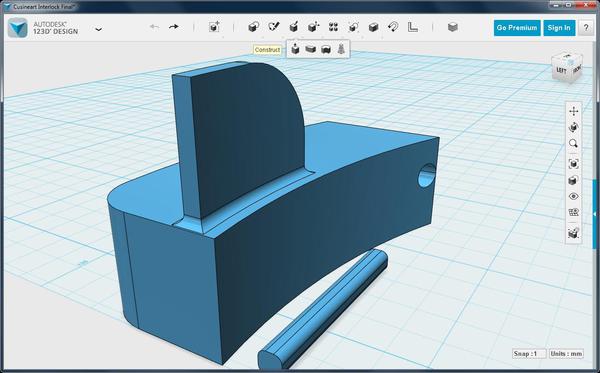Open the Construct menu in the main toolbar
Image resolution: width=600 pixels, height=373 pixels.
pos(293,27)
